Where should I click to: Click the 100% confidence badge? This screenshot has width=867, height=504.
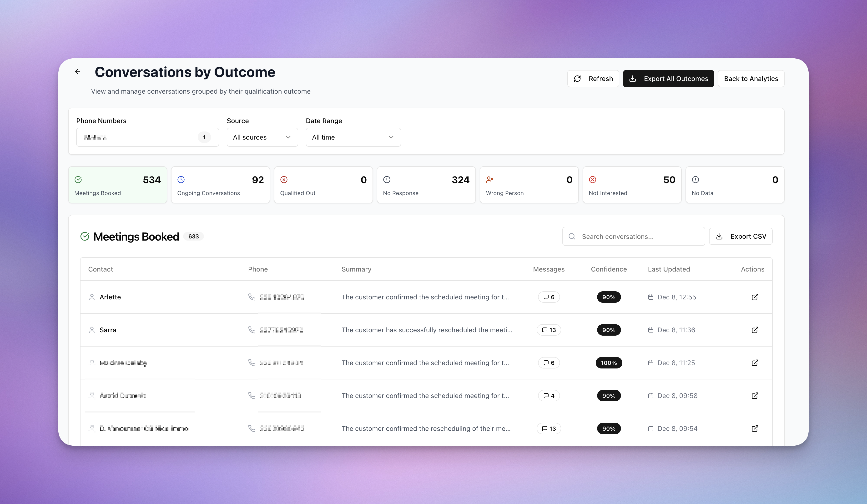click(609, 363)
